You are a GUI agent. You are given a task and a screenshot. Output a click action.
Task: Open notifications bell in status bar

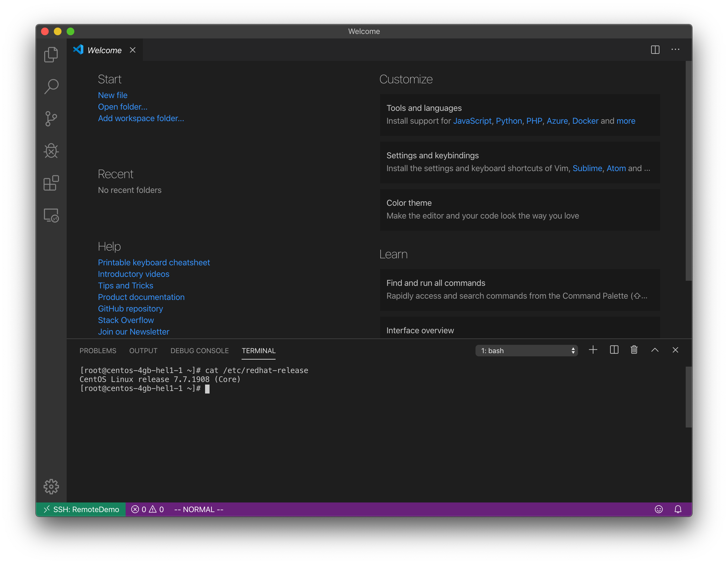click(678, 509)
